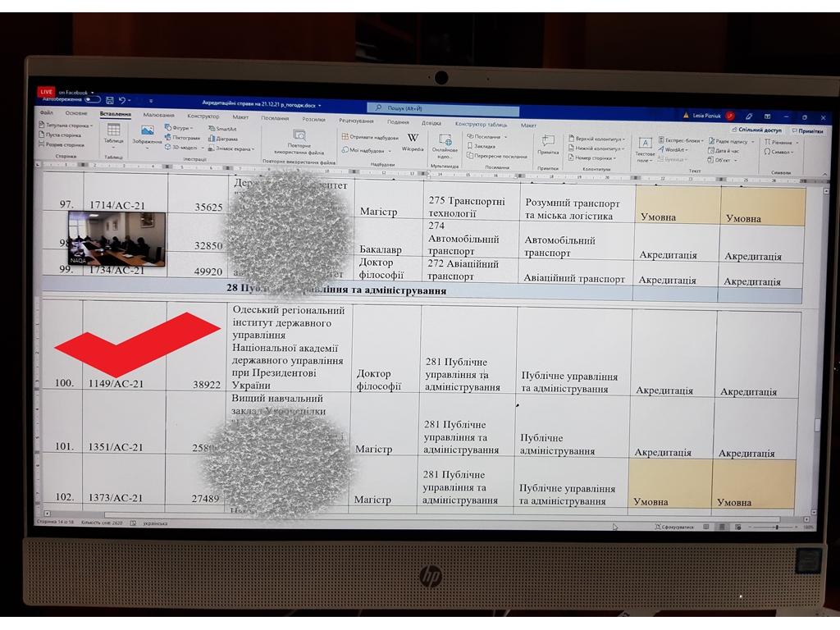This screenshot has height=630, width=840.
Task: Toggle the AutoSave (Автозбереження) switch
Action: point(93,99)
